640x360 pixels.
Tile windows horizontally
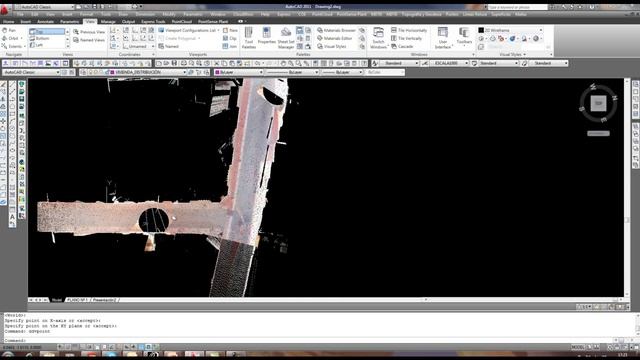coord(409,30)
